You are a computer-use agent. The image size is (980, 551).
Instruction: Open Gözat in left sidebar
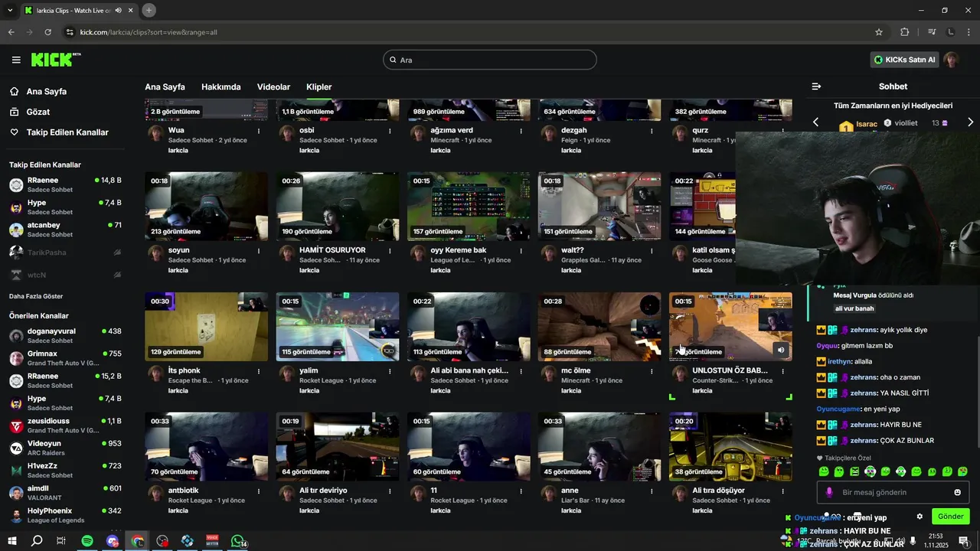38,112
